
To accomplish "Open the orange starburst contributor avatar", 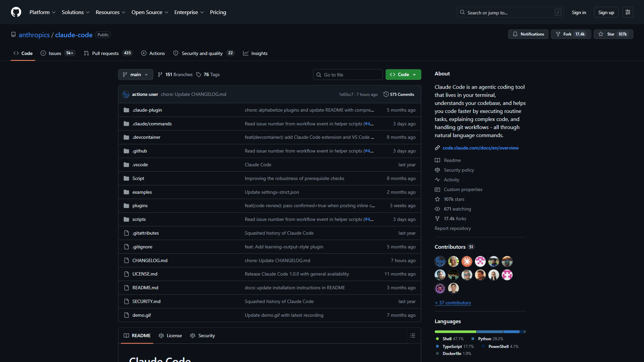I will tap(467, 261).
